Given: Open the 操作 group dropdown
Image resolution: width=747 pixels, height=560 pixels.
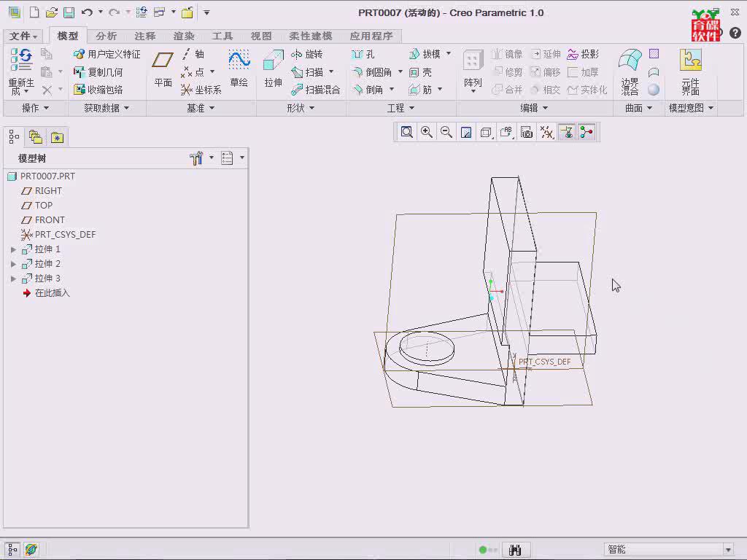Looking at the screenshot, I should (35, 108).
